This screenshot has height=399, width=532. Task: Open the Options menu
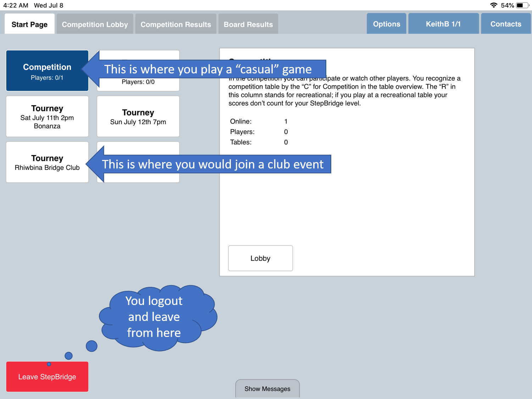coord(386,24)
